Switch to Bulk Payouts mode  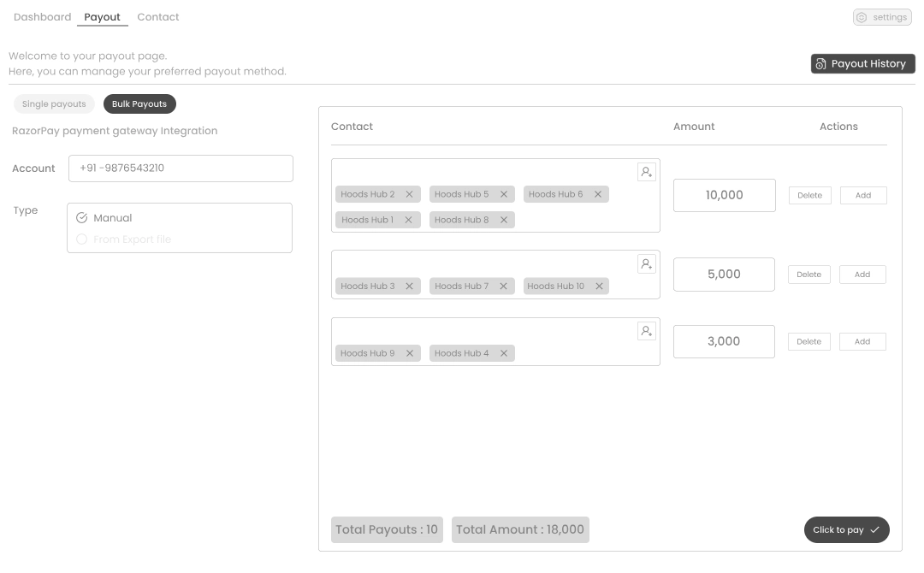tap(139, 104)
